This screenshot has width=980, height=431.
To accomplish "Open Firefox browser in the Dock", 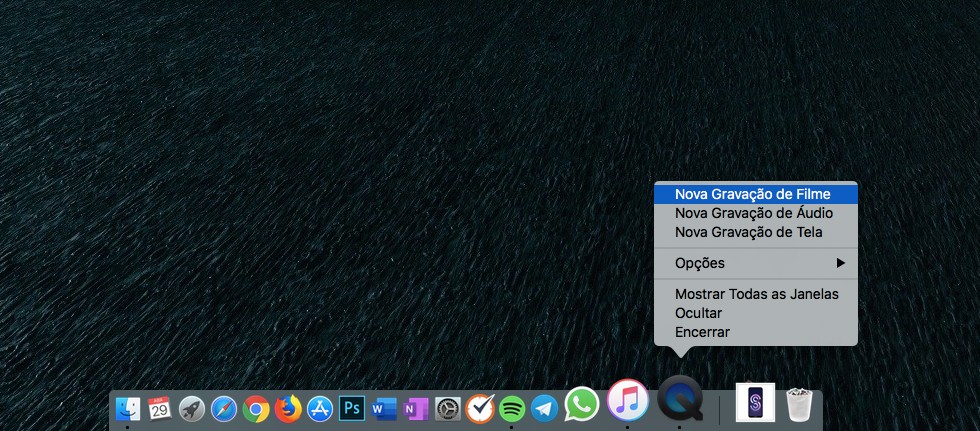I will point(288,409).
